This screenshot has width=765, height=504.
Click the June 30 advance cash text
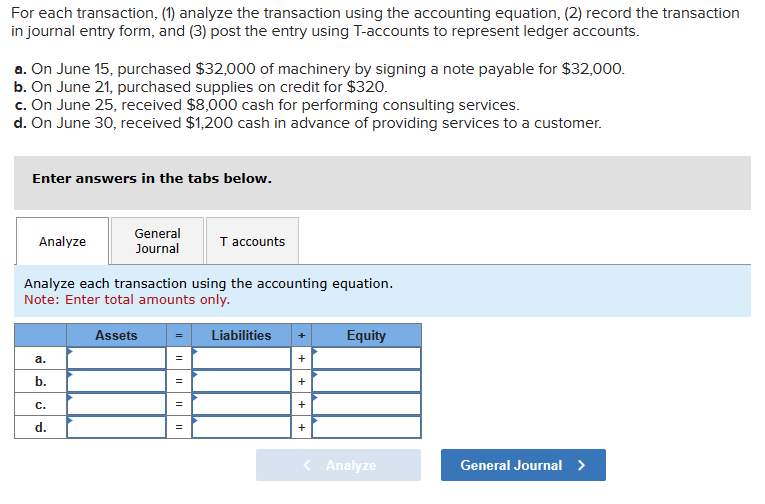coord(308,123)
